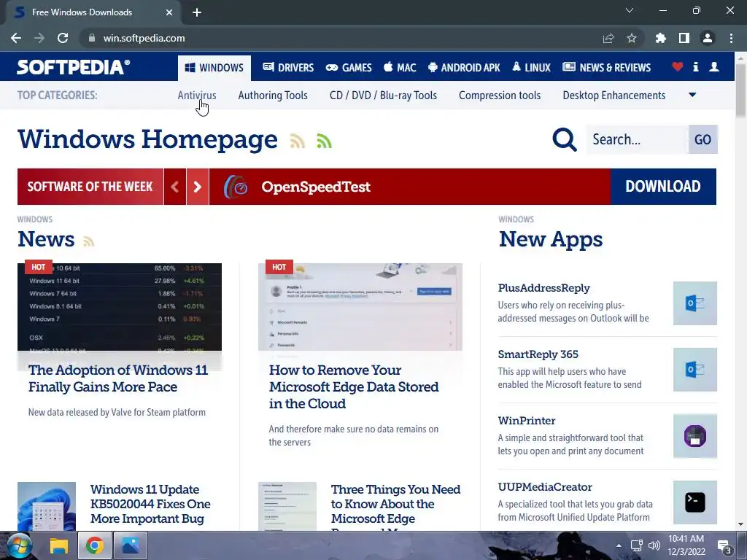Open the Chrome profile avatar
The image size is (747, 560).
click(708, 38)
